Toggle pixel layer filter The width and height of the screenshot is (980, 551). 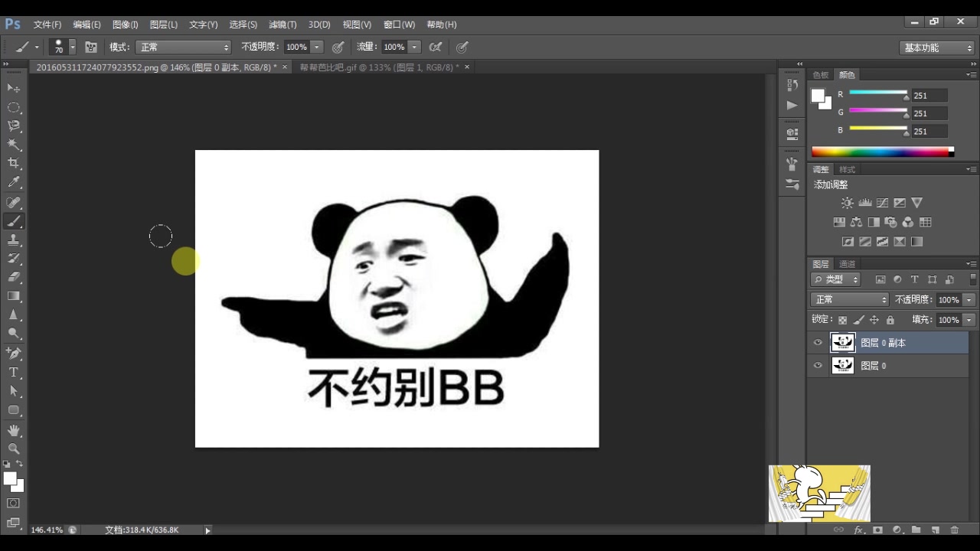pyautogui.click(x=880, y=280)
